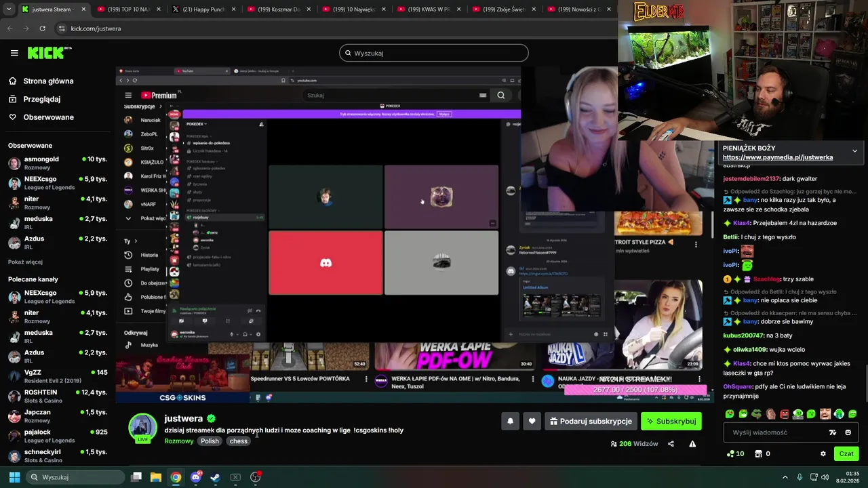The image size is (868, 488).
Task: Click the chess tag
Action: point(239,441)
